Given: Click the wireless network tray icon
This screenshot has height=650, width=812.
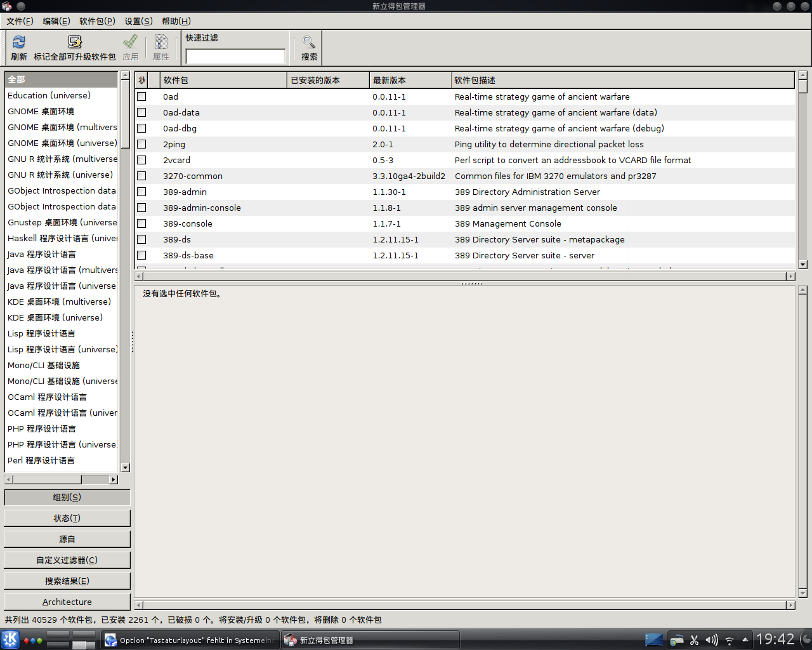Looking at the screenshot, I should (730, 640).
